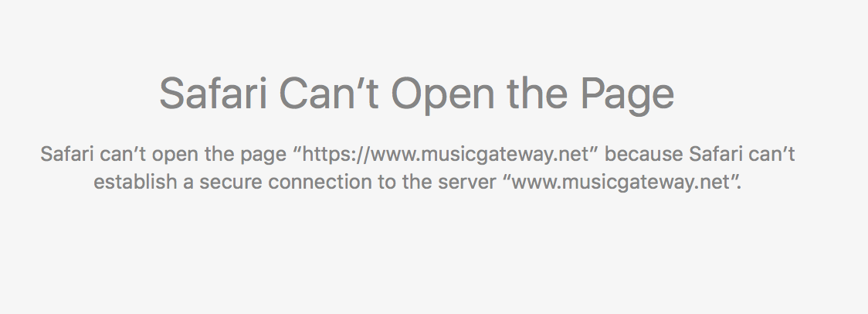
Task: Click the word "the" just before "server"
Action: 417,182
